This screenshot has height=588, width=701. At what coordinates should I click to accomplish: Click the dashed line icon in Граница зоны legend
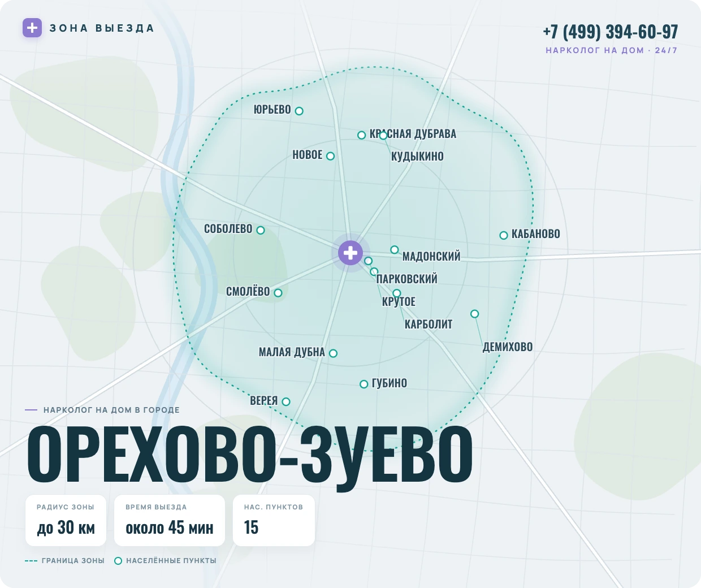(x=31, y=561)
